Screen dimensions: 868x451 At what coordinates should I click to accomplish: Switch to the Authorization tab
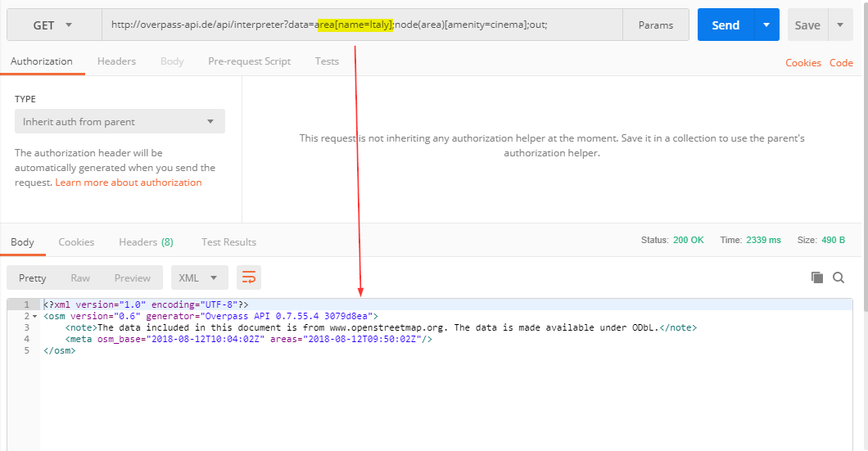pyautogui.click(x=42, y=61)
